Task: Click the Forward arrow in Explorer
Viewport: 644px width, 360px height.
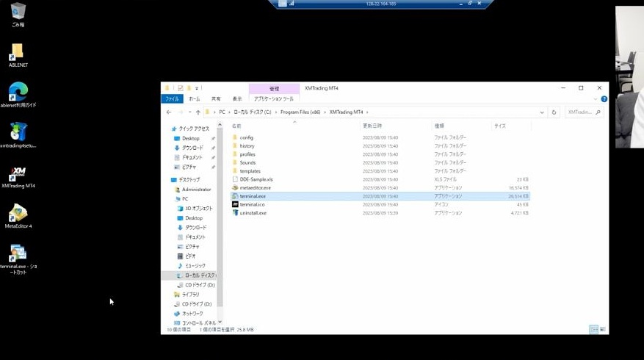Action: [181, 112]
